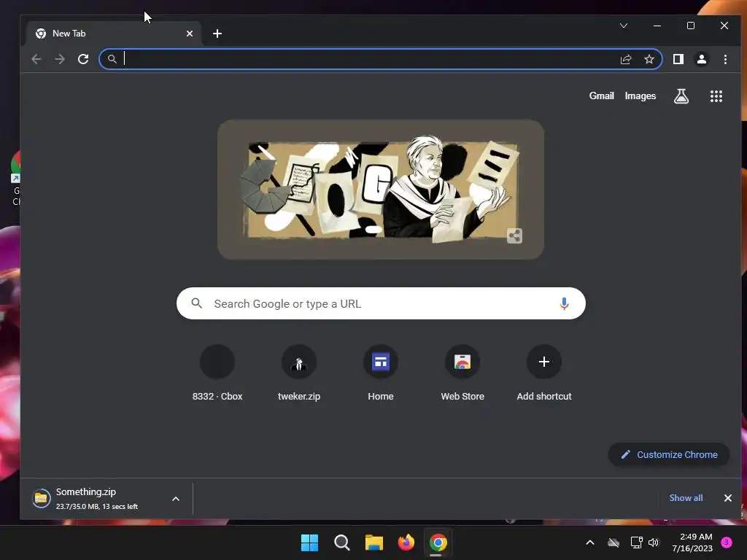Screen dimensions: 747x560
Task: Open the Chrome side panel
Action: (678, 59)
